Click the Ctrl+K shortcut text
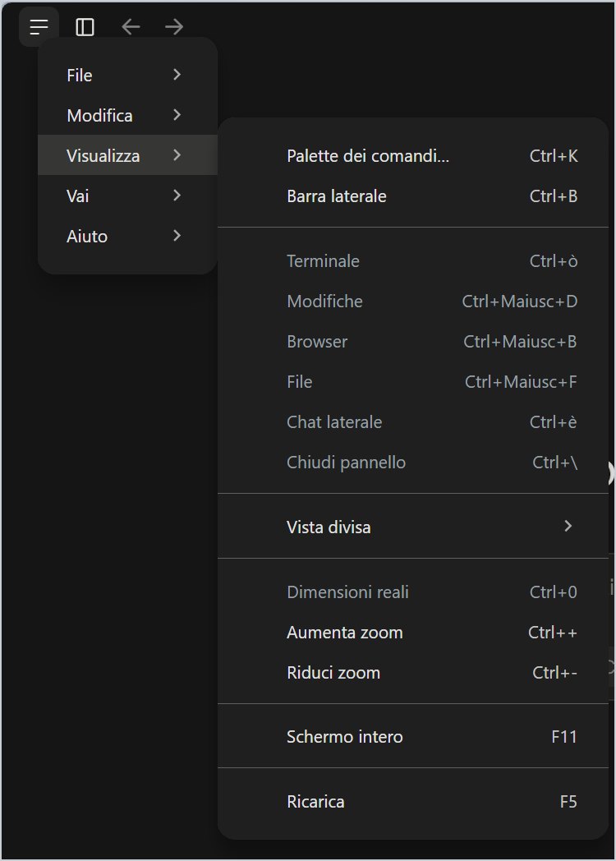 point(554,156)
